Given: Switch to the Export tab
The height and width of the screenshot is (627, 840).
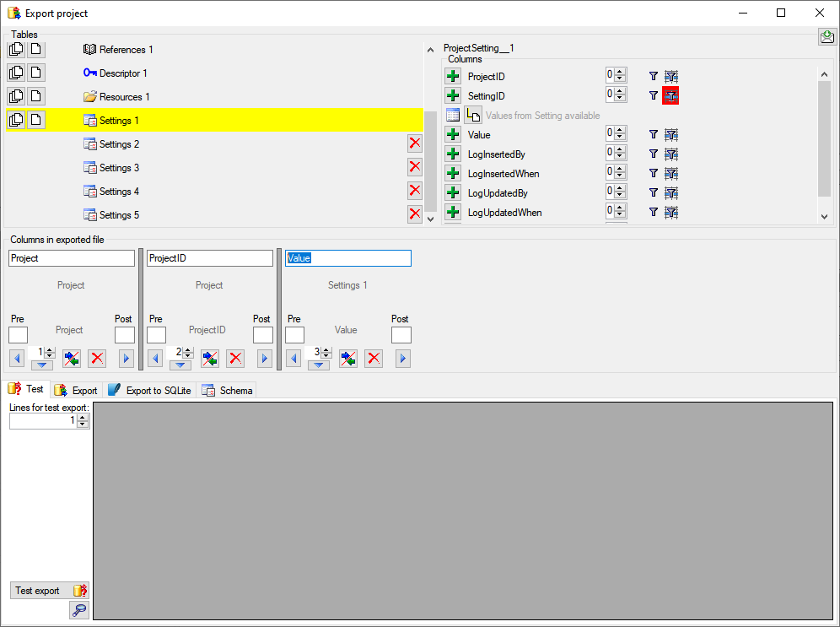Looking at the screenshot, I should pyautogui.click(x=76, y=391).
